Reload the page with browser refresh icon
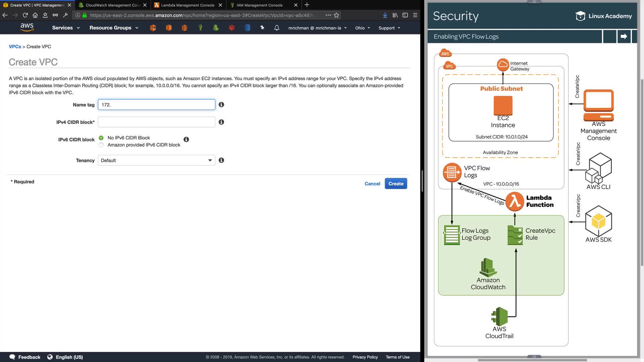 25,15
